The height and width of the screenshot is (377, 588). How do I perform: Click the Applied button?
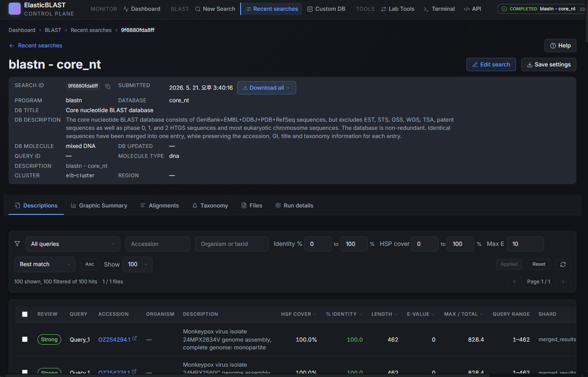point(509,264)
